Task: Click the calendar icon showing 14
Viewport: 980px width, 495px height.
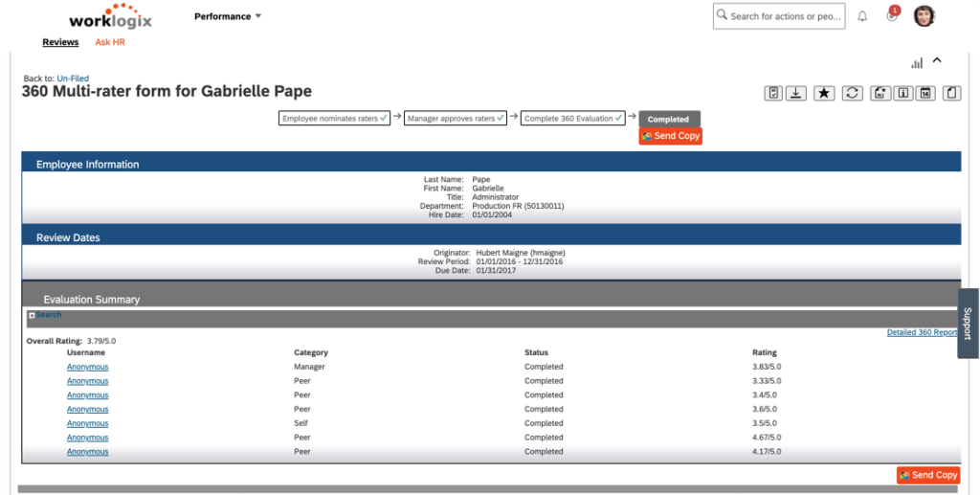Action: coord(925,93)
